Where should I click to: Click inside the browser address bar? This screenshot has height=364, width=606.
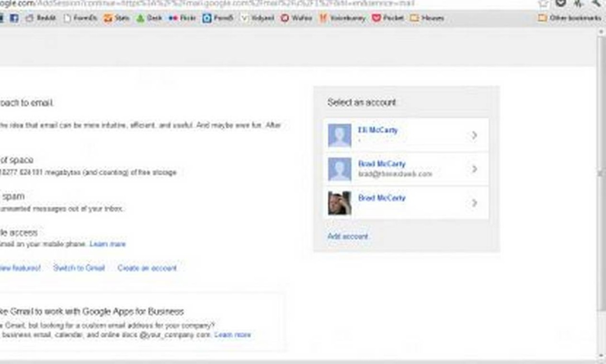[x=192, y=1]
